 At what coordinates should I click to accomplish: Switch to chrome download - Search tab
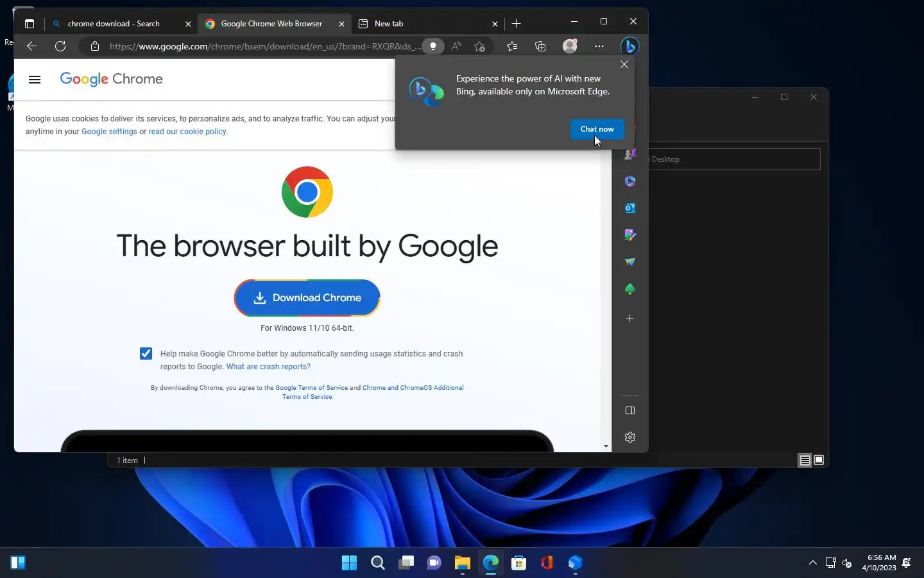pos(114,24)
